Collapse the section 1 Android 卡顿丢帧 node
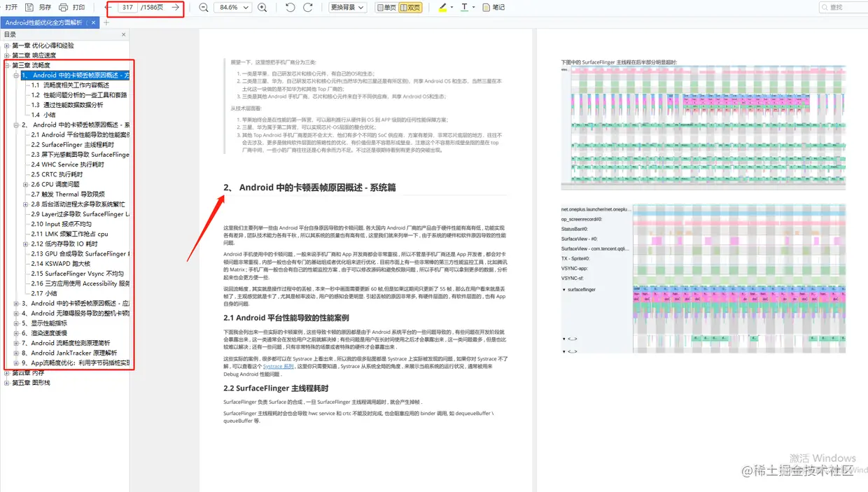 tap(16, 75)
